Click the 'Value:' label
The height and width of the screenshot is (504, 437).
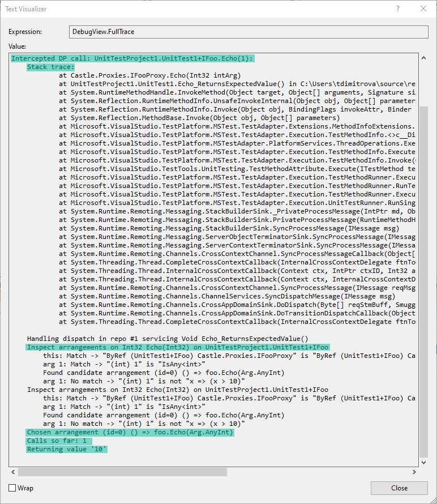18,46
